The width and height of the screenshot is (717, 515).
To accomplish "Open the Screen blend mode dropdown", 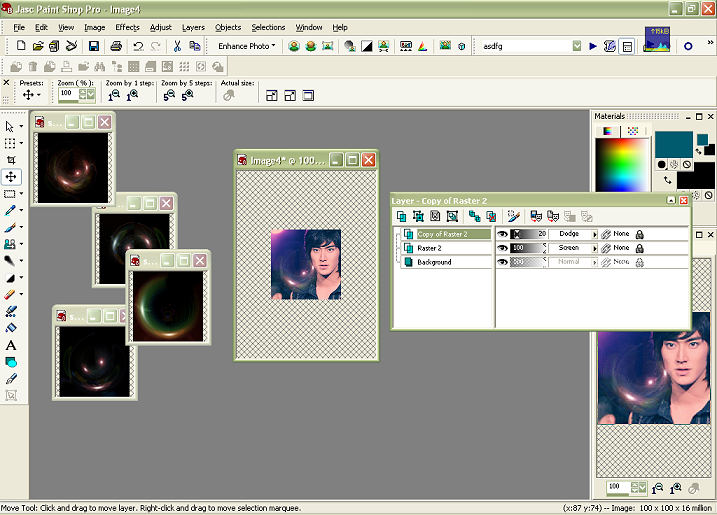I will pyautogui.click(x=594, y=248).
